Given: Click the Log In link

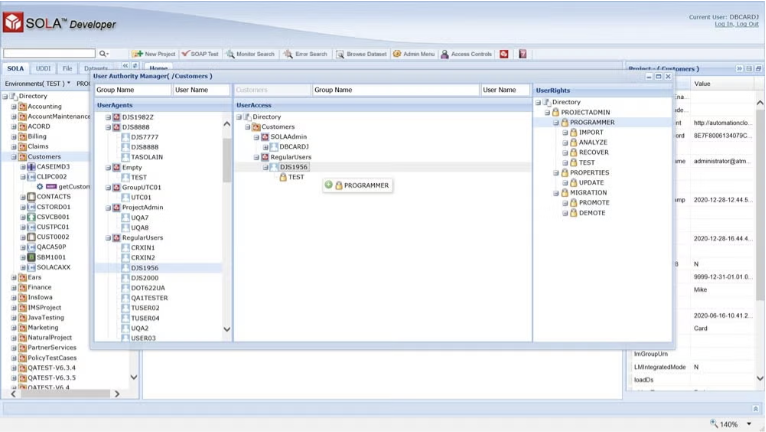Looking at the screenshot, I should pos(724,24).
